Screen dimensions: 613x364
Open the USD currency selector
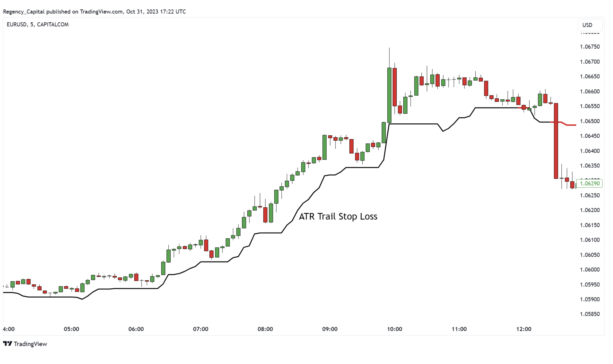[x=590, y=25]
